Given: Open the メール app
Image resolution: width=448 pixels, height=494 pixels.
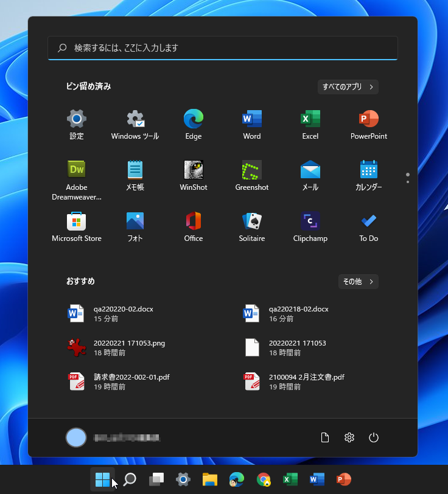Looking at the screenshot, I should point(310,175).
